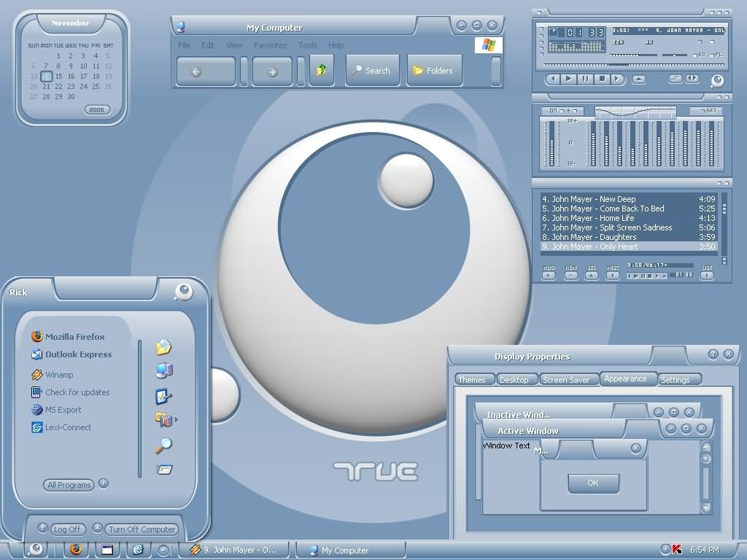The image size is (747, 560).
Task: Open My Documents folder icon in start menu
Action: click(163, 347)
